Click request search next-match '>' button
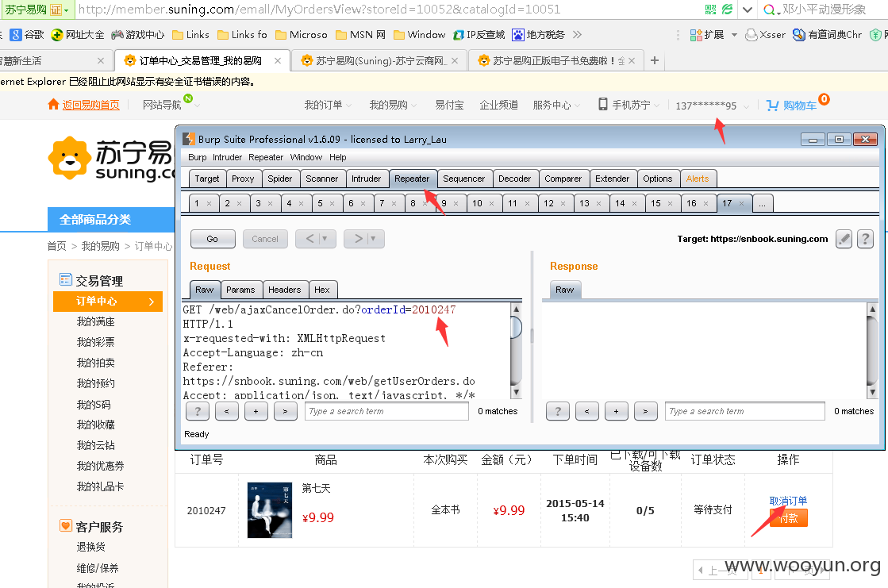Viewport: 888px width, 588px height. [x=286, y=411]
